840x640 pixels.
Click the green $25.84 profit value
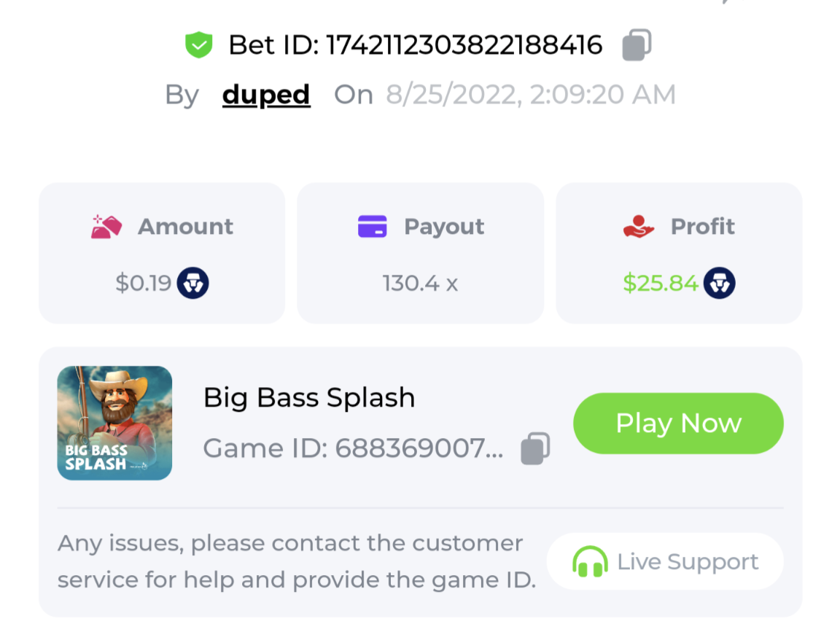661,283
